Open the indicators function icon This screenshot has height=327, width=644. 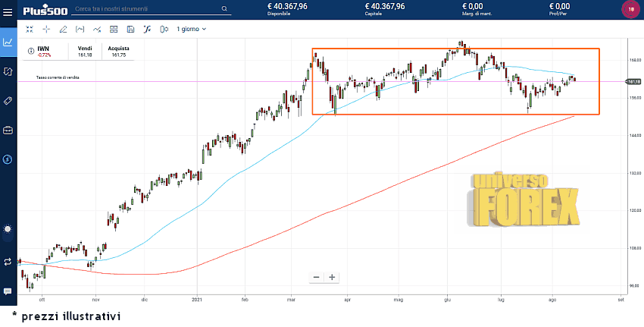pyautogui.click(x=147, y=29)
